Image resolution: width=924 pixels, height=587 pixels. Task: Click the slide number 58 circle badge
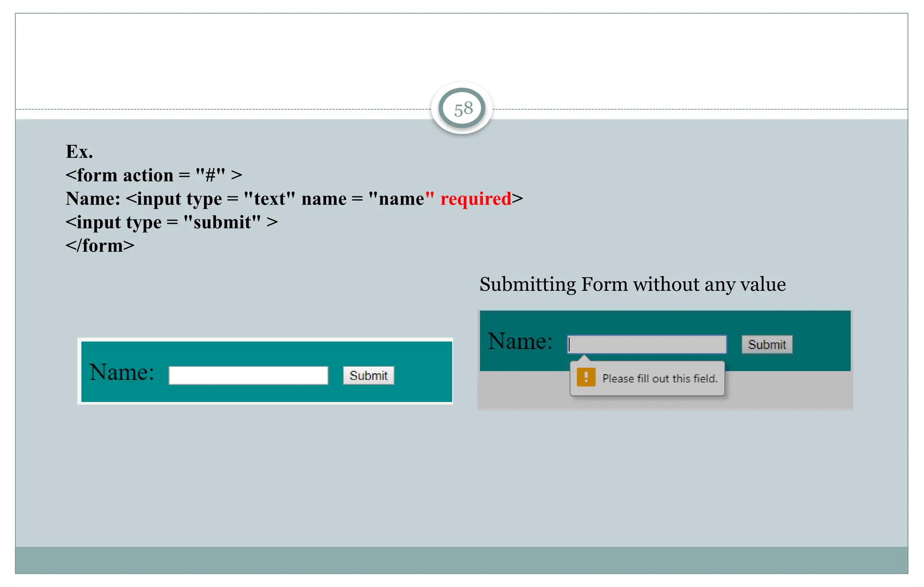pyautogui.click(x=462, y=108)
